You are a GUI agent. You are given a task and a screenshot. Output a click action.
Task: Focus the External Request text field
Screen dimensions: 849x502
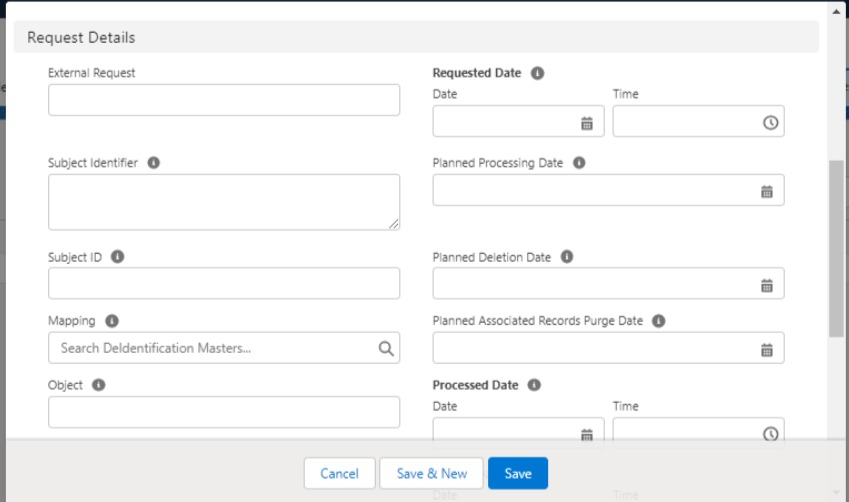click(x=223, y=100)
